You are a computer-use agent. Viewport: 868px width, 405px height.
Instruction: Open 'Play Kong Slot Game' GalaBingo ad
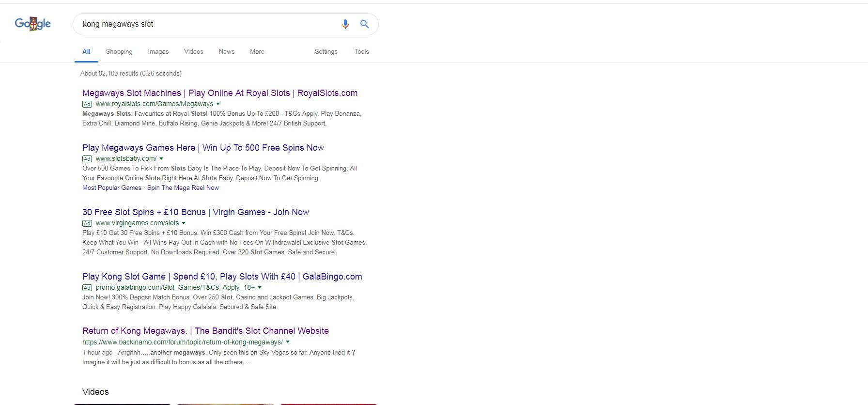pos(222,277)
